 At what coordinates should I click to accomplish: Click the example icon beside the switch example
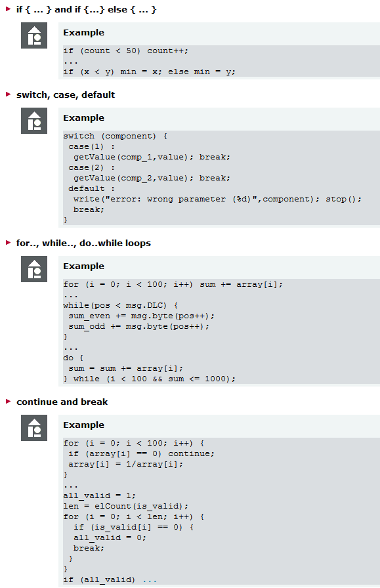pyautogui.click(x=34, y=121)
